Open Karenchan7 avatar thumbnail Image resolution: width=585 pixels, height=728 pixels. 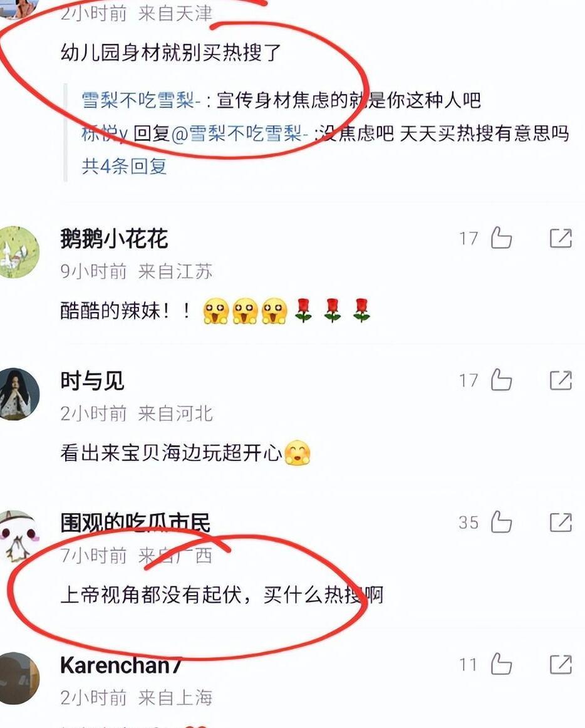point(19,679)
